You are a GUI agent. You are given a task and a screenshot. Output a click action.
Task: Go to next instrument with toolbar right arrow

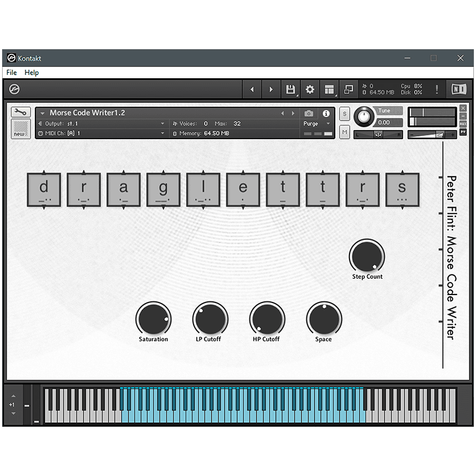pyautogui.click(x=271, y=89)
